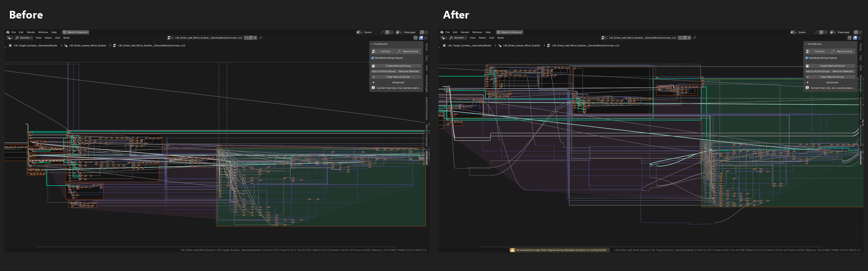This screenshot has height=271, width=868.
Task: Collapse AutoRouter panel in After window
Action: (x=807, y=44)
